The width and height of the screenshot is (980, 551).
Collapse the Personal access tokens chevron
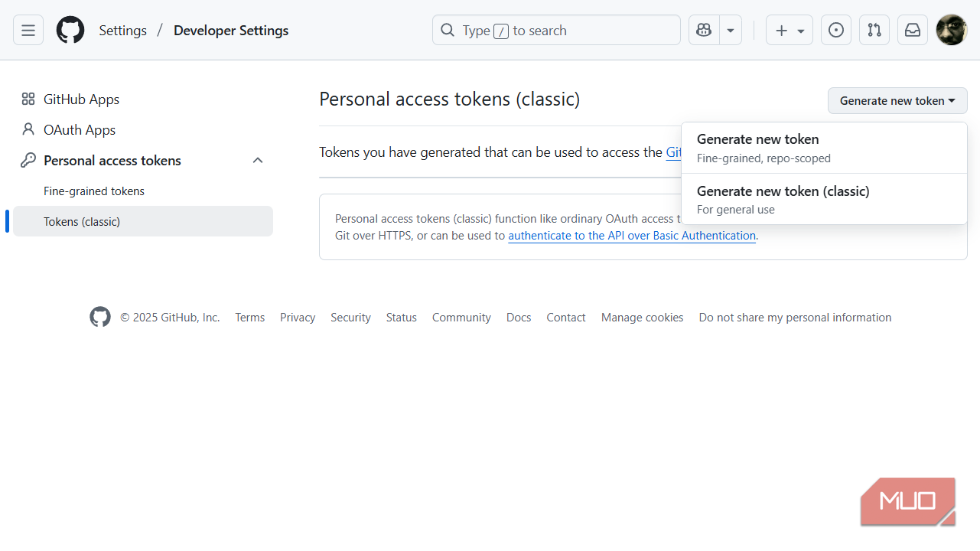click(x=258, y=161)
